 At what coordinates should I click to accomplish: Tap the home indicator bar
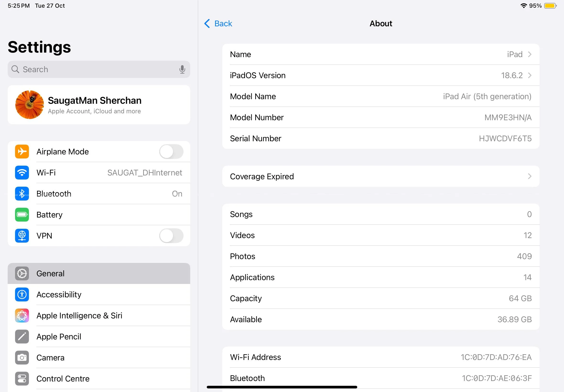[x=282, y=387]
